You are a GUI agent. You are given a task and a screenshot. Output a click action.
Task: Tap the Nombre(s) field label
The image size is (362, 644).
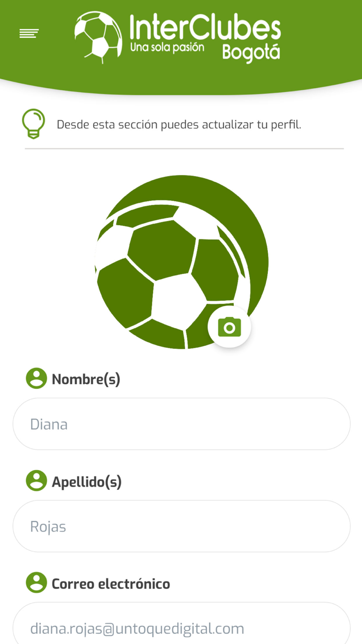86,378
